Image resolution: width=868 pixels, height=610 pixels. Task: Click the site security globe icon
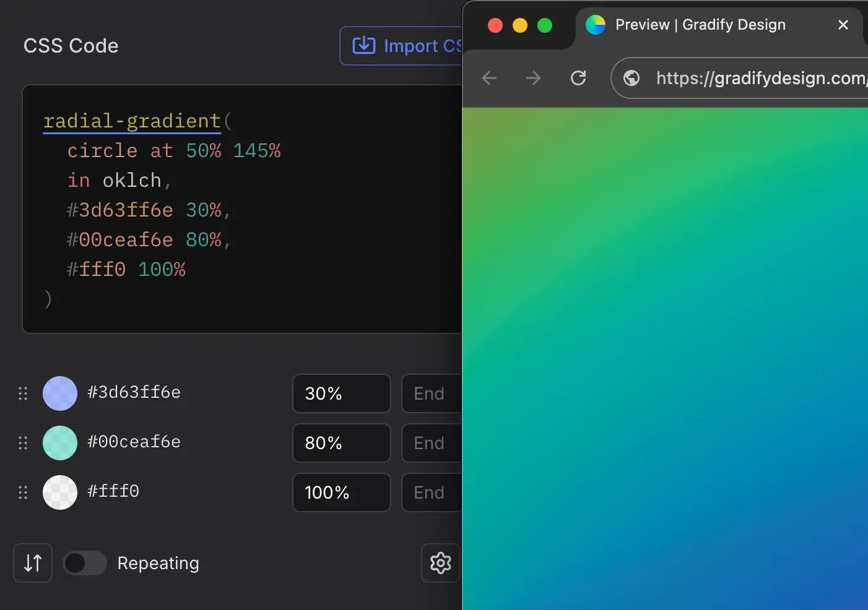(x=631, y=78)
